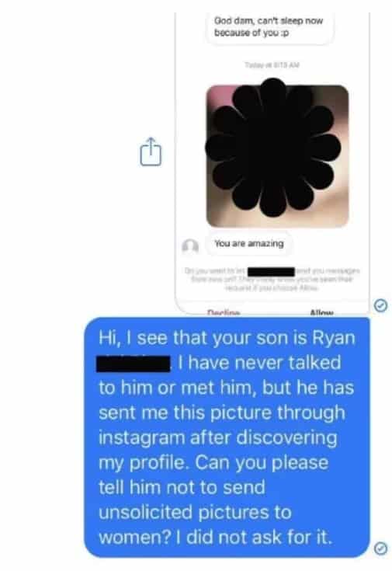The height and width of the screenshot is (571, 392).
Task: Click the black redaction bar in the permission prompt
Action: pyautogui.click(x=271, y=272)
